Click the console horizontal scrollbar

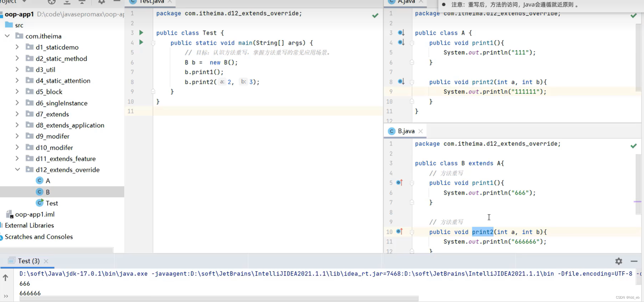click(219, 299)
